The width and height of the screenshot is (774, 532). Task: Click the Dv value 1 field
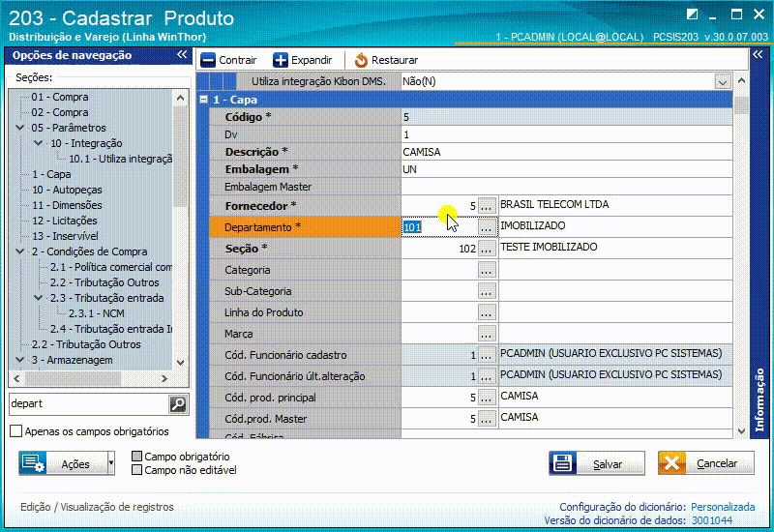567,134
